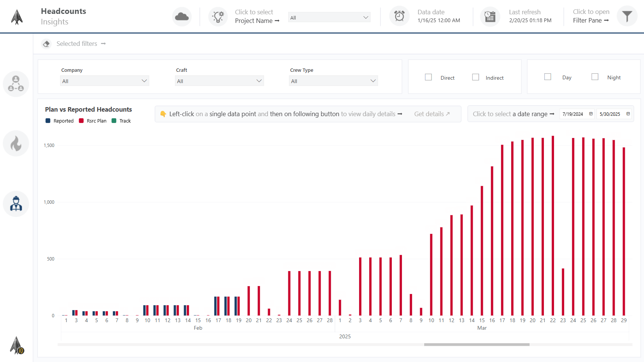This screenshot has width=644, height=362.
Task: Click the alarm clock data date icon
Action: pyautogui.click(x=399, y=16)
